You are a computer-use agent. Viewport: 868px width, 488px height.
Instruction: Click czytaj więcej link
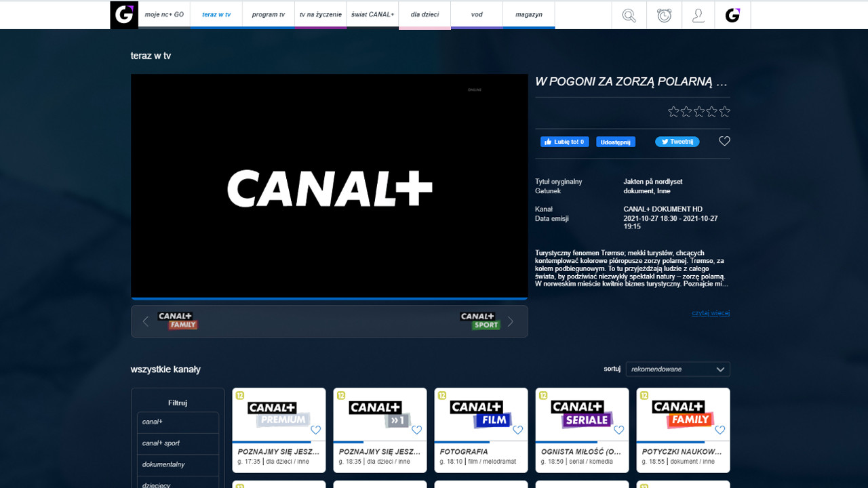click(x=711, y=313)
